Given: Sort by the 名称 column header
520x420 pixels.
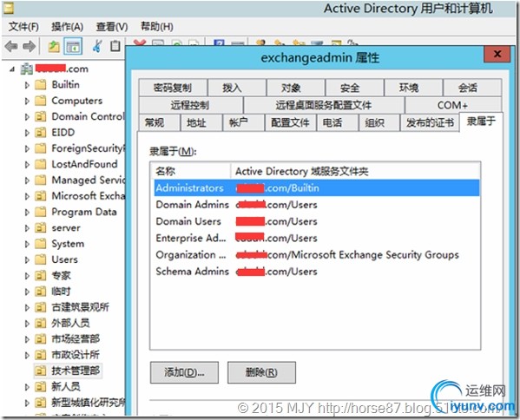Looking at the screenshot, I should point(191,171).
